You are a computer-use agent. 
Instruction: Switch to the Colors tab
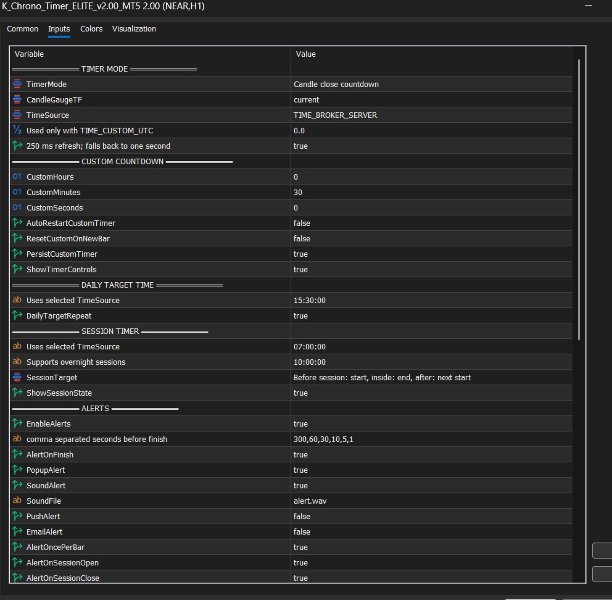point(91,29)
